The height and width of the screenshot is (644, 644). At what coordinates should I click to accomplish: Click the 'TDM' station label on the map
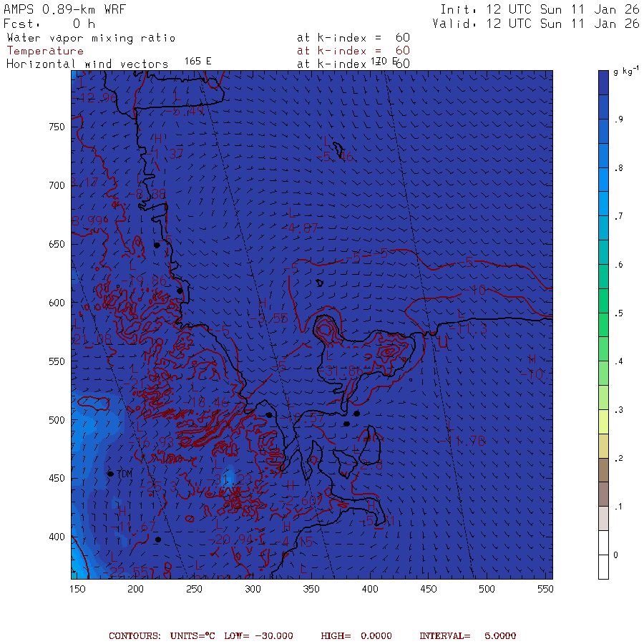[125, 474]
